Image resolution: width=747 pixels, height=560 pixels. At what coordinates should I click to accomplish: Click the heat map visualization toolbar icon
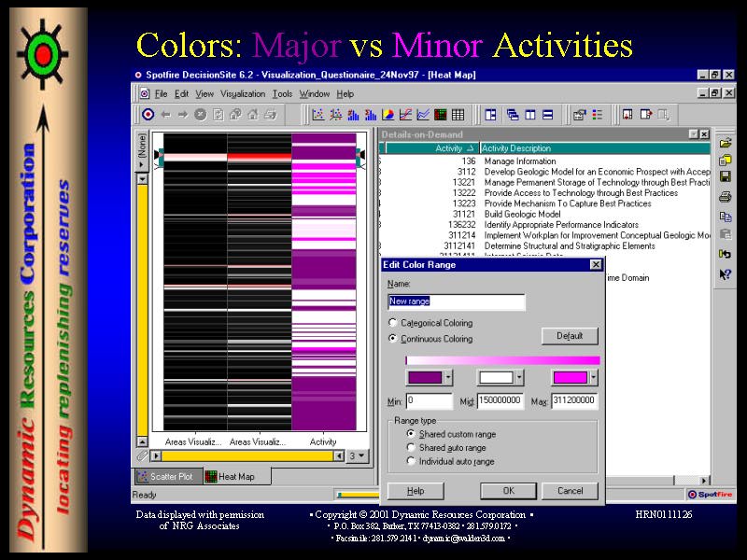point(441,115)
